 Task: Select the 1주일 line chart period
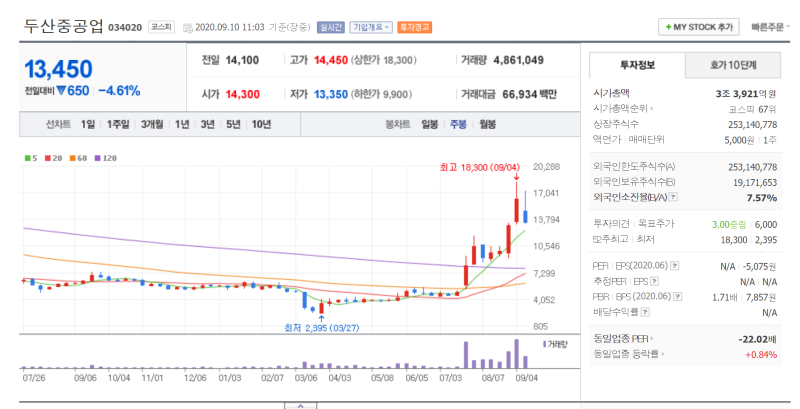[x=118, y=124]
